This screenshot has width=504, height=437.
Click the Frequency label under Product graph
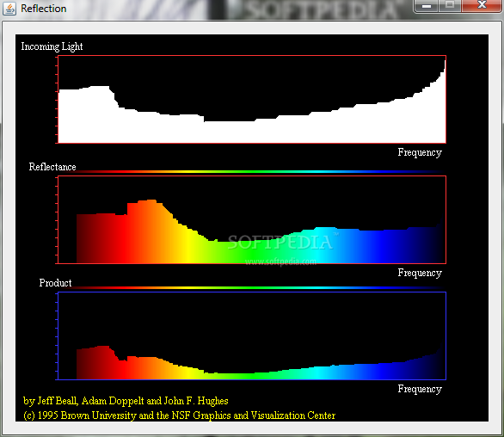click(420, 389)
